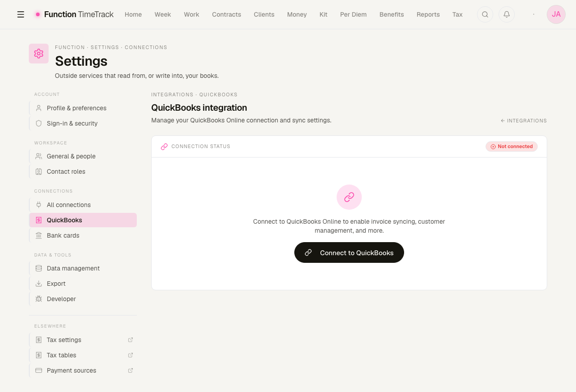The height and width of the screenshot is (392, 576).
Task: Go to the Home nav item
Action: click(133, 14)
